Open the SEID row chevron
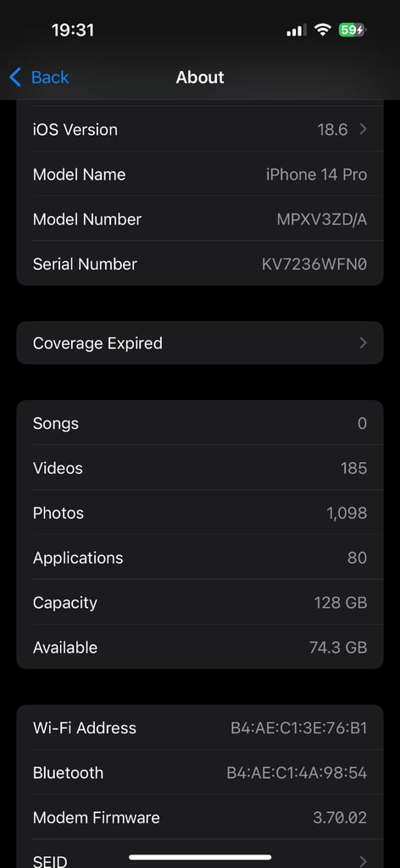 click(x=363, y=860)
